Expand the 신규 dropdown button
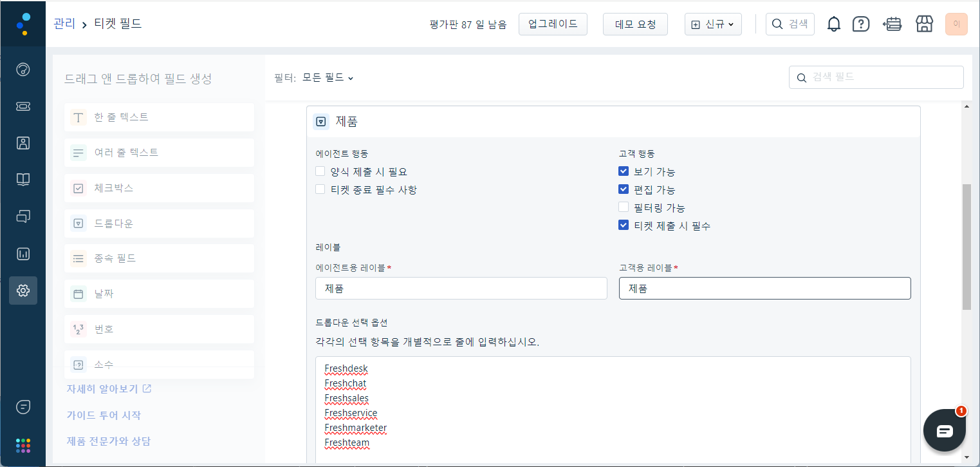Viewport: 980px width, 467px height. 713,24
